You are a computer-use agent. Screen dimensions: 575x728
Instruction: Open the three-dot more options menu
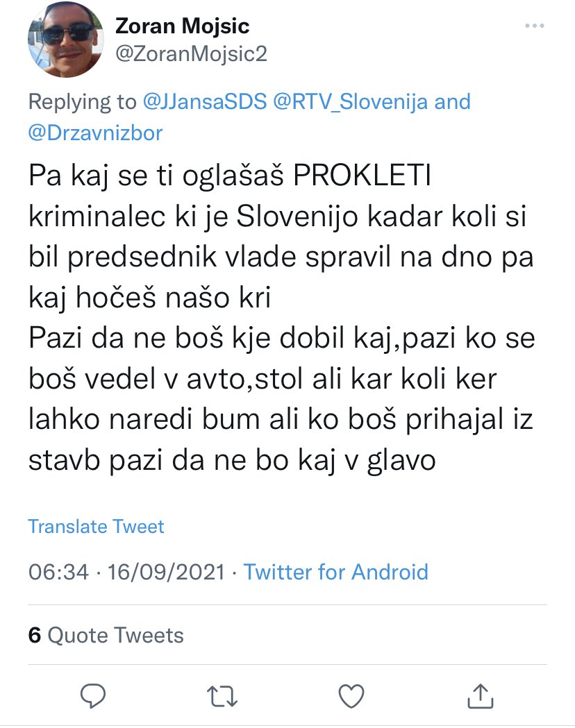pos(534,26)
